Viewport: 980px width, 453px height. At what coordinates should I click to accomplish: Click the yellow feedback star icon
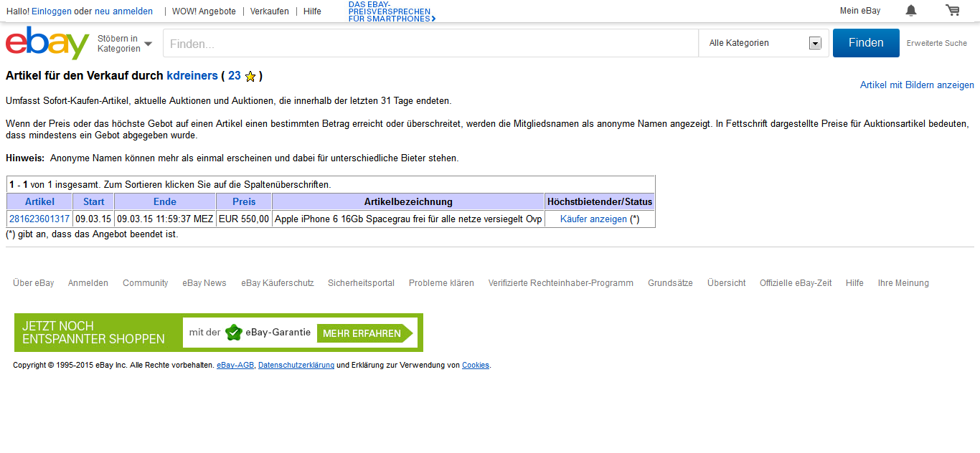coord(250,76)
